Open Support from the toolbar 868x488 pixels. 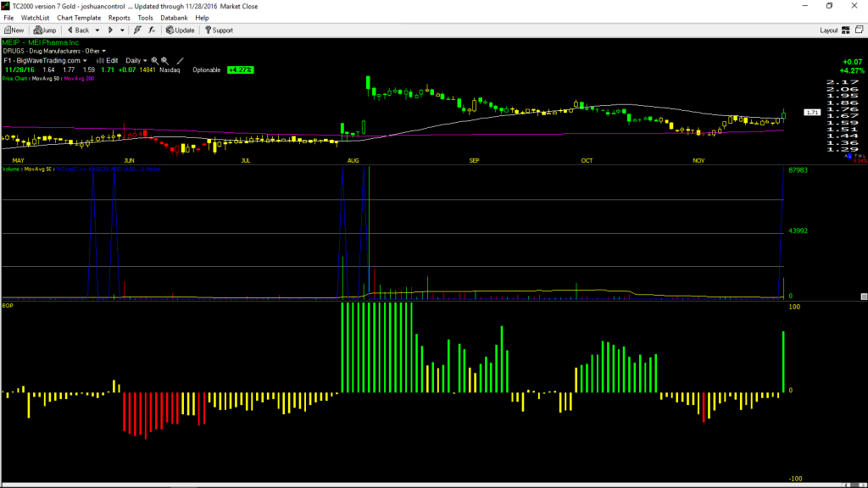pyautogui.click(x=220, y=30)
